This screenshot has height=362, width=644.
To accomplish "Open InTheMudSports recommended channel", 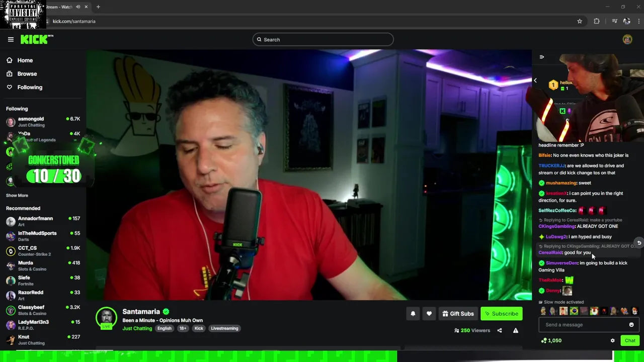I will coord(43,236).
